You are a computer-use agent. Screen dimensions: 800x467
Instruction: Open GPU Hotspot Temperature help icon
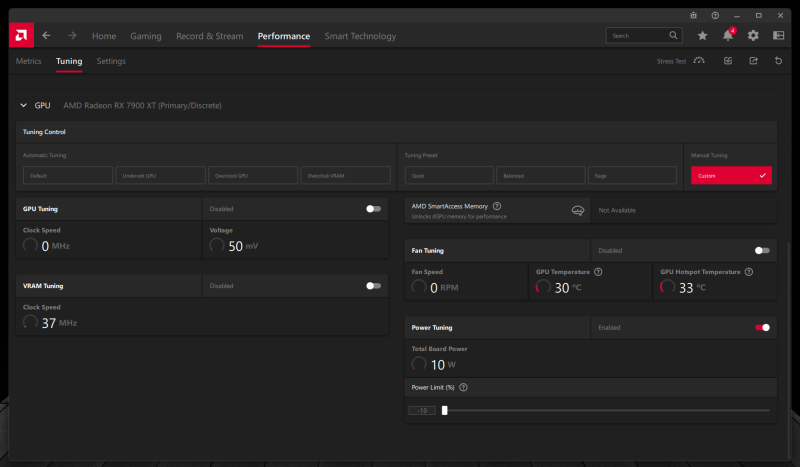coord(749,272)
